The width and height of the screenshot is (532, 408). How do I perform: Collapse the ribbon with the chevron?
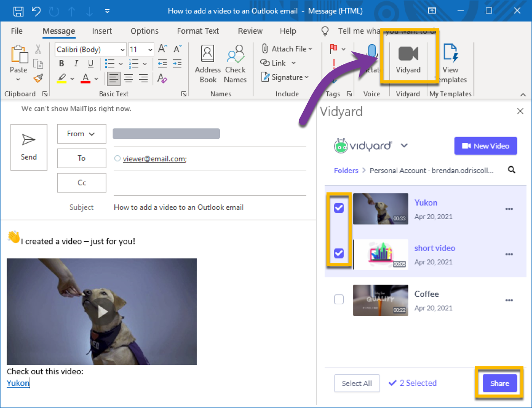pos(523,94)
